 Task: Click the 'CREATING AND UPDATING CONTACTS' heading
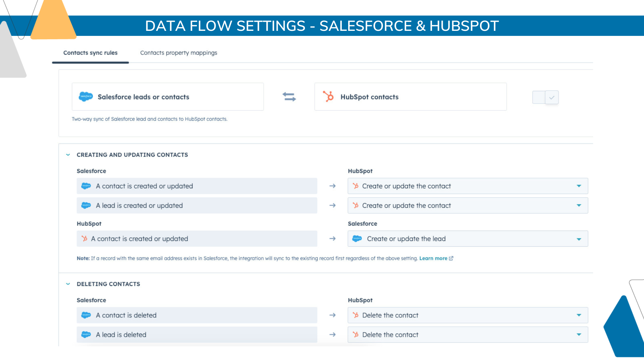point(132,155)
